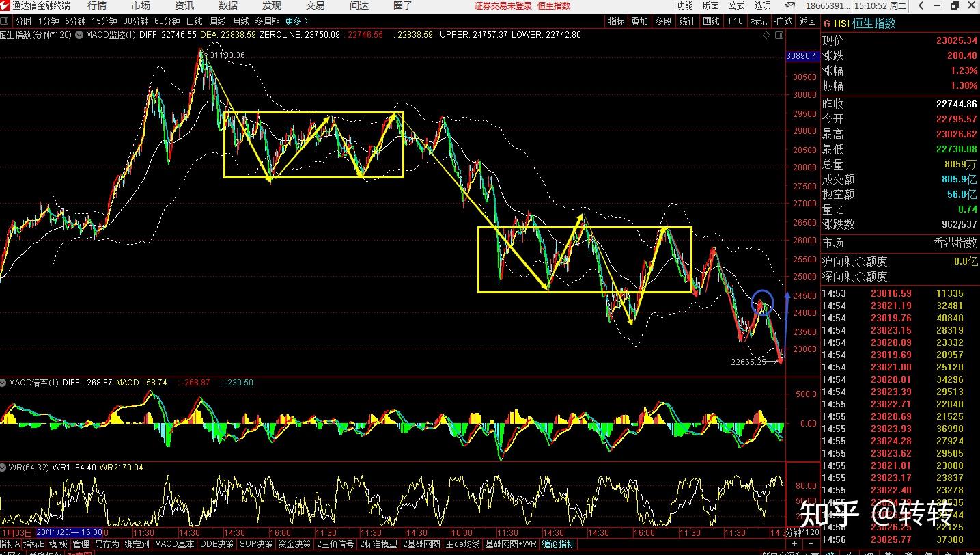
Task: Select the 管理 bottom tab
Action: tap(81, 544)
